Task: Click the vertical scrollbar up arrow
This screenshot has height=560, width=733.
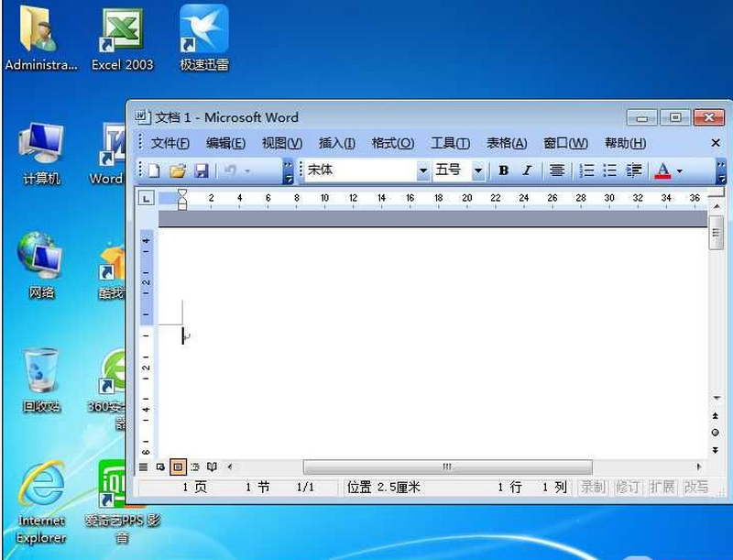Action: (x=717, y=206)
